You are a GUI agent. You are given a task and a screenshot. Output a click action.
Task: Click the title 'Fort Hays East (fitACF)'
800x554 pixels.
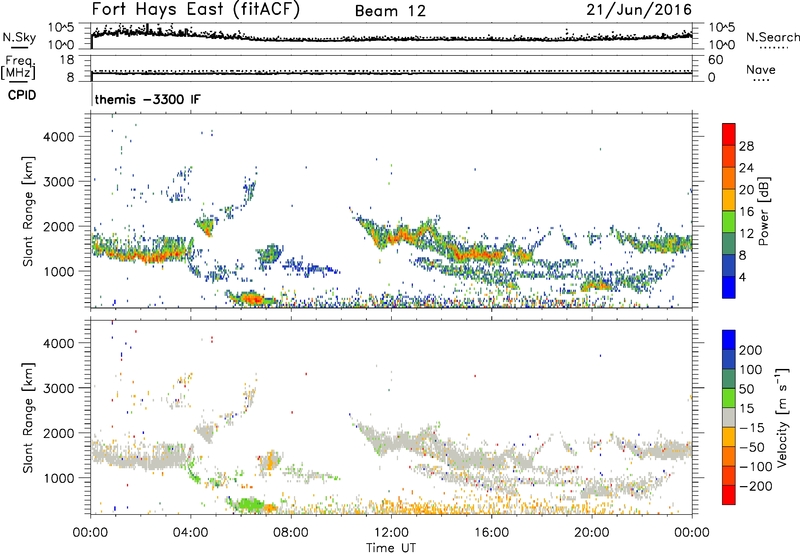195,10
